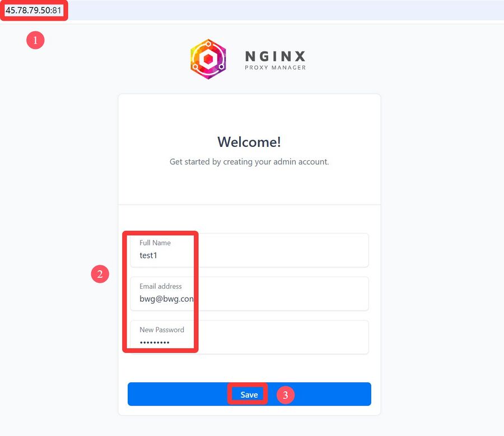This screenshot has height=436, width=504.
Task: Place cursor in the bwg@bwg.com email text
Action: click(166, 299)
